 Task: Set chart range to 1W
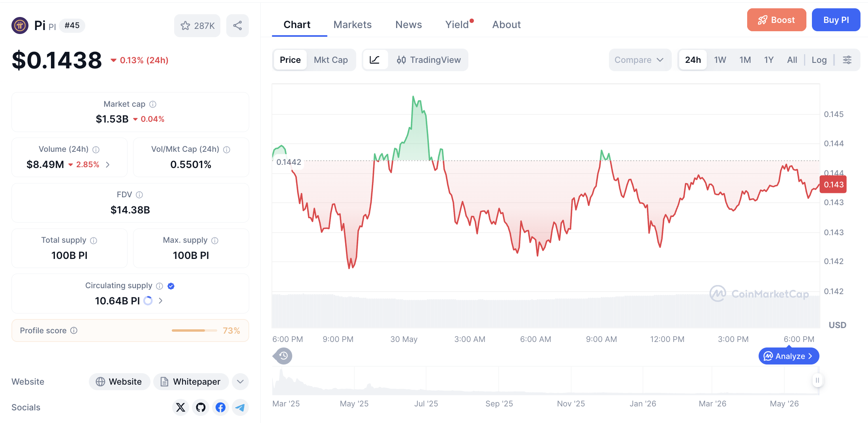(720, 60)
